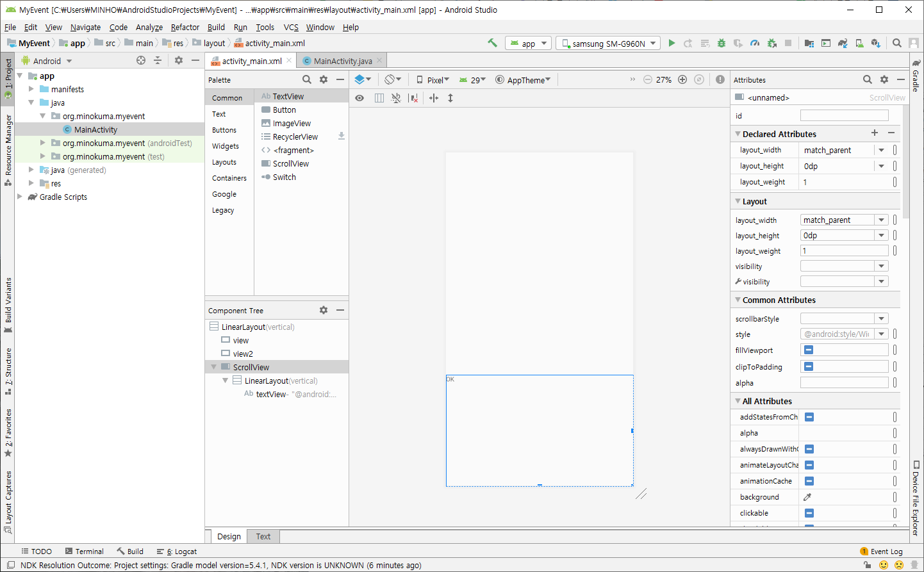Toggle addStatesFromChildren checkbox

809,417
